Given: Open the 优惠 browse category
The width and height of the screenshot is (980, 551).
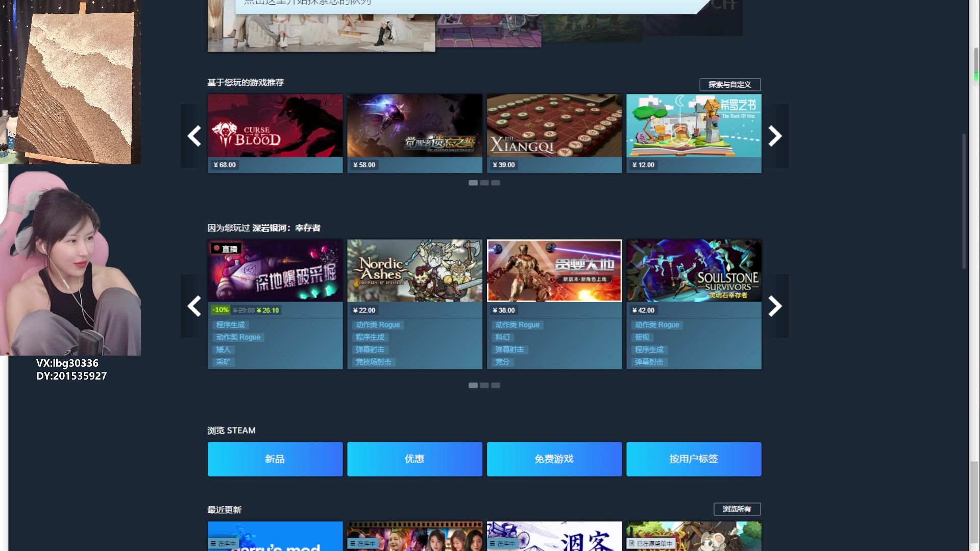Looking at the screenshot, I should (x=414, y=459).
